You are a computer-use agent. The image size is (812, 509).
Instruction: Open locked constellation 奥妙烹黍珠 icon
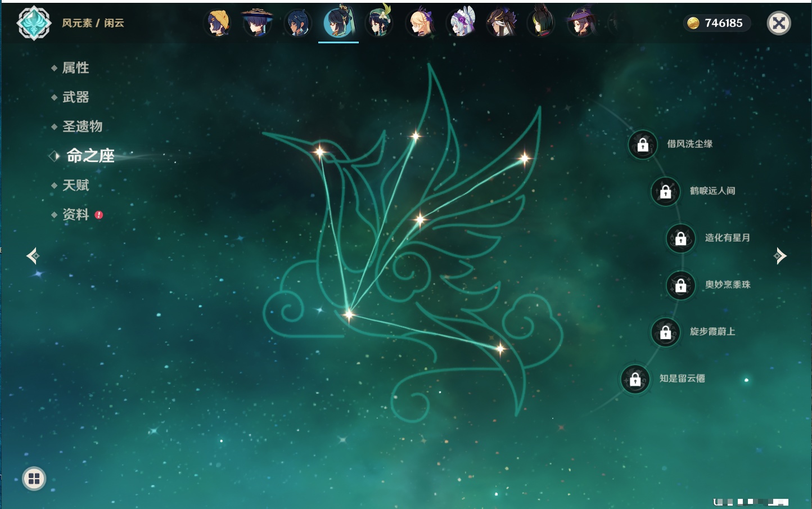(680, 285)
